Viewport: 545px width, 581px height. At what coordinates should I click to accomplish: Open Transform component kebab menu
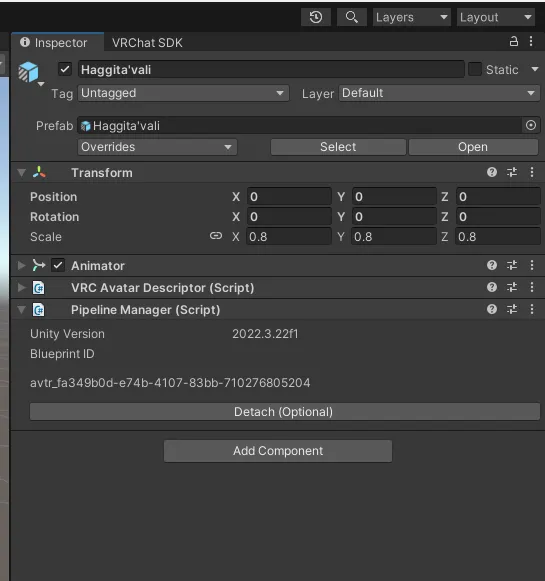pyautogui.click(x=532, y=172)
